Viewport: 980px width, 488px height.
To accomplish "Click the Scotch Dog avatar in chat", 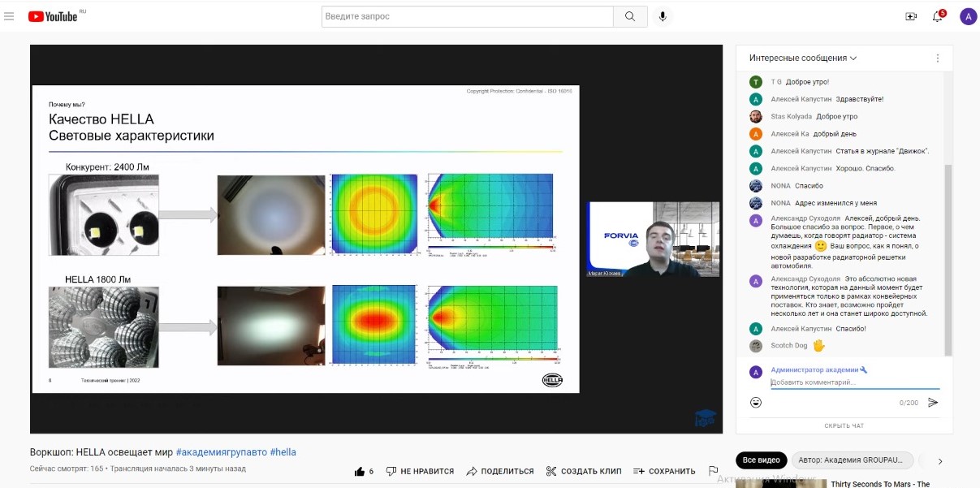I will [x=756, y=346].
